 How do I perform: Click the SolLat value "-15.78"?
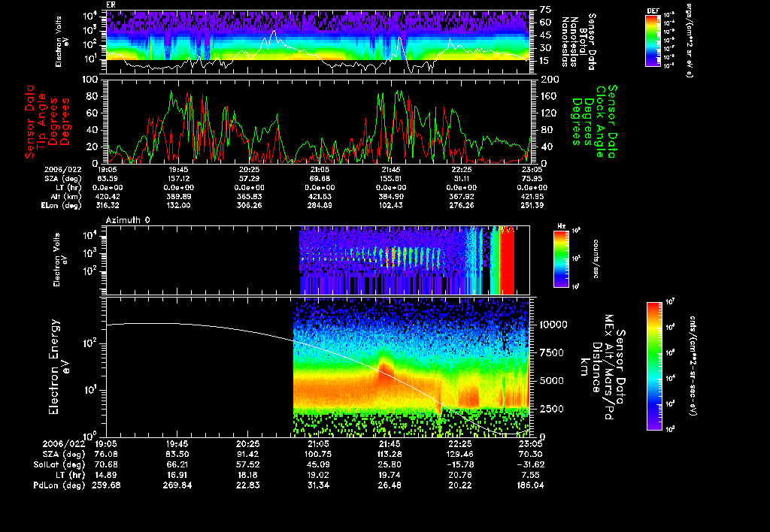[461, 464]
